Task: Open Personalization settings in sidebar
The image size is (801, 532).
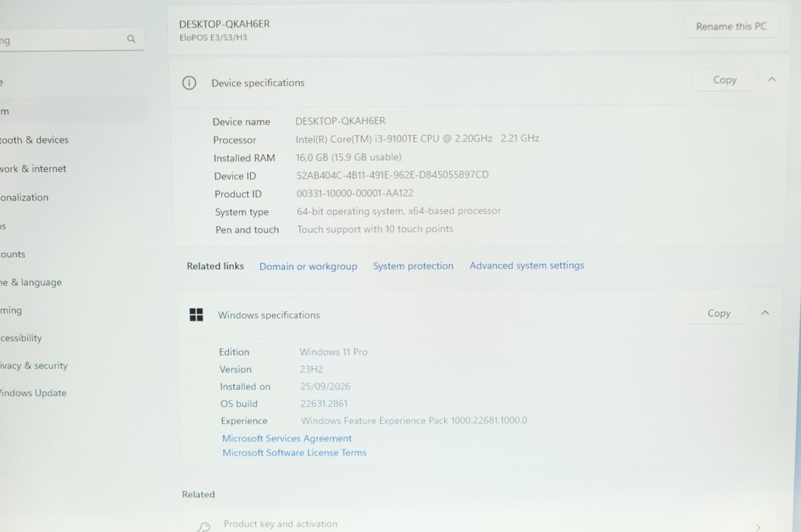Action: click(25, 198)
